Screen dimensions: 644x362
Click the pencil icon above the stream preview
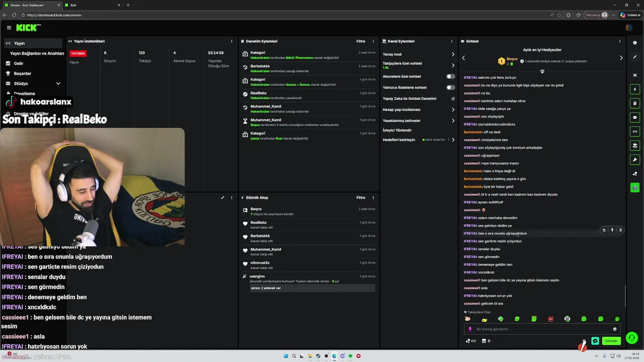(222, 198)
